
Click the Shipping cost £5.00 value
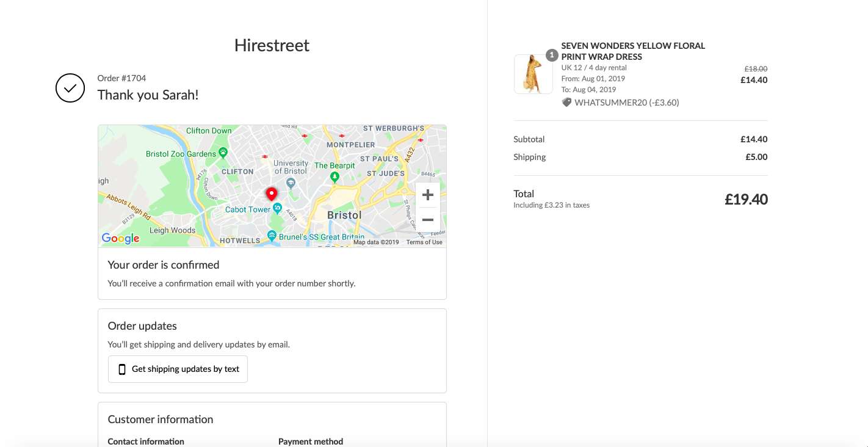click(756, 157)
